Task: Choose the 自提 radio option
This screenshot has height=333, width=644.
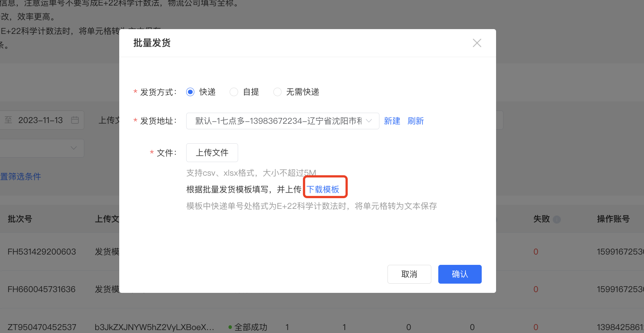Action: click(x=234, y=92)
